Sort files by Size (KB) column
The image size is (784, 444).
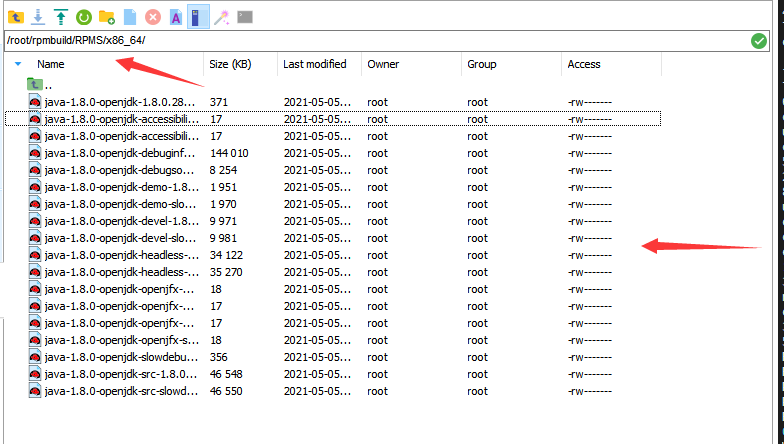click(x=230, y=64)
